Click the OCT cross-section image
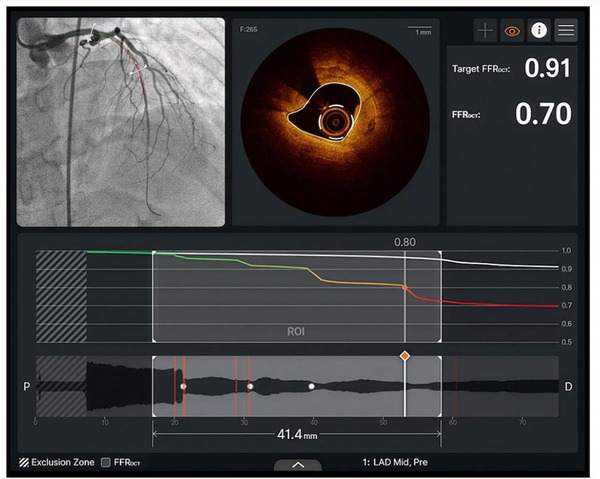 (335, 122)
